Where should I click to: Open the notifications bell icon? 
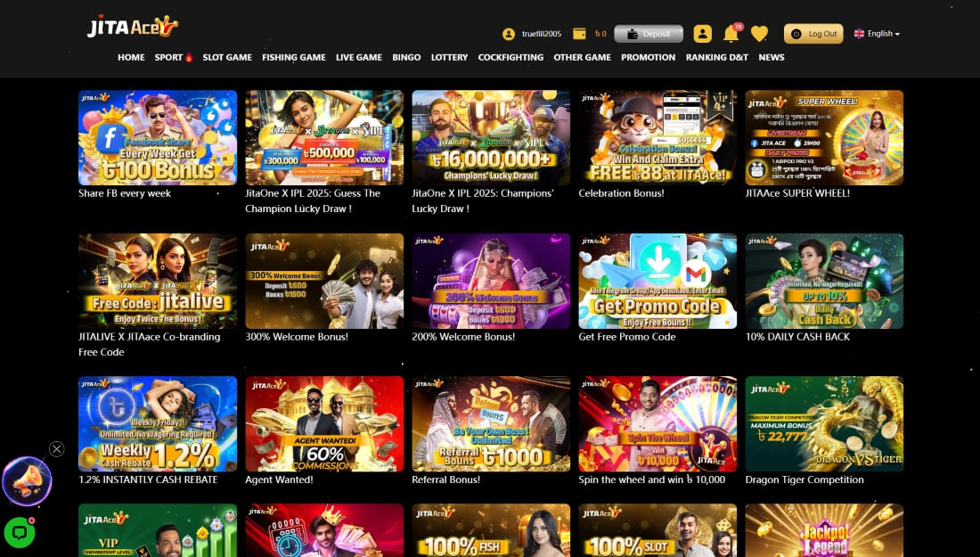click(731, 34)
